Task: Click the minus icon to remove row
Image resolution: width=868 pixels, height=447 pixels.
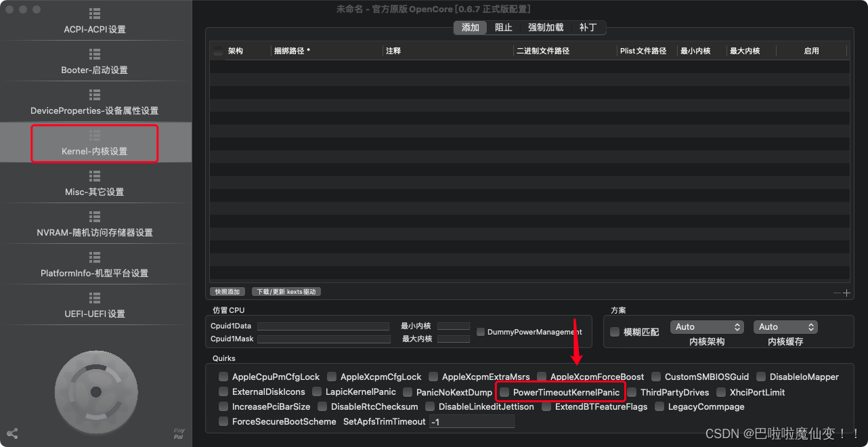Action: click(x=837, y=293)
